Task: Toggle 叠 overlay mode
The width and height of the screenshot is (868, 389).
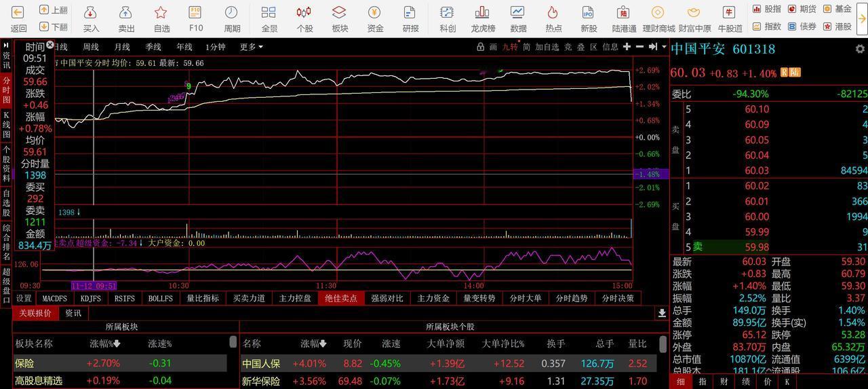Action: click(x=580, y=47)
